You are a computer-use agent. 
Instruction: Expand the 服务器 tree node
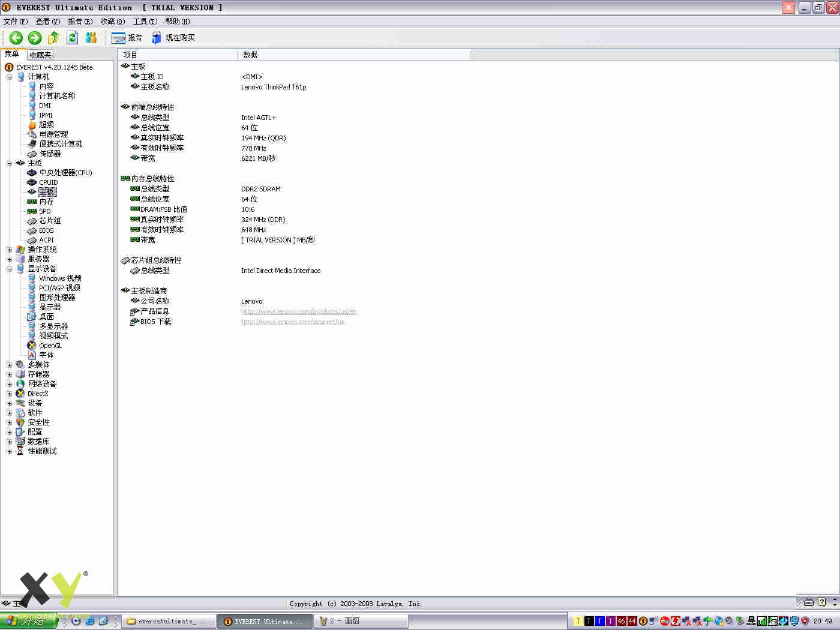point(9,259)
